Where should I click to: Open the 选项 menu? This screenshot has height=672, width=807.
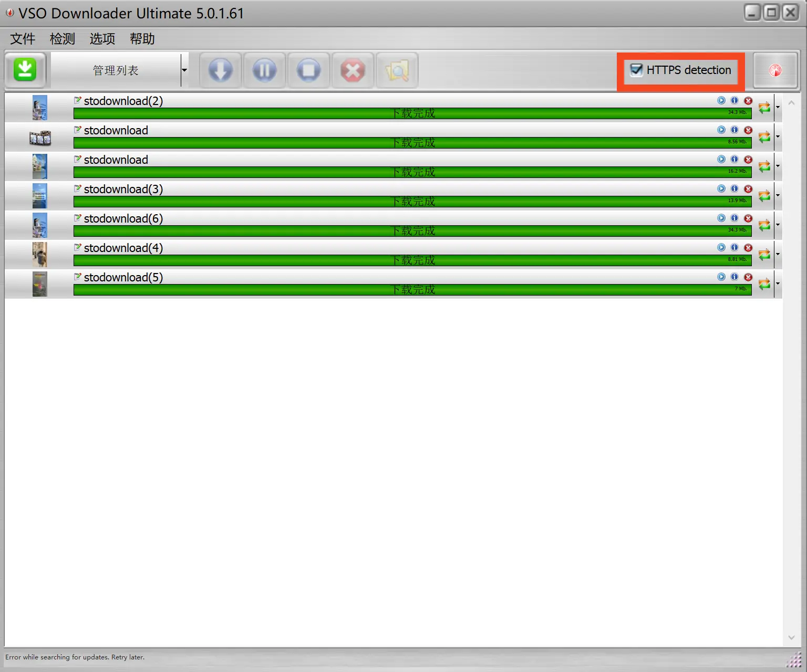pos(102,39)
